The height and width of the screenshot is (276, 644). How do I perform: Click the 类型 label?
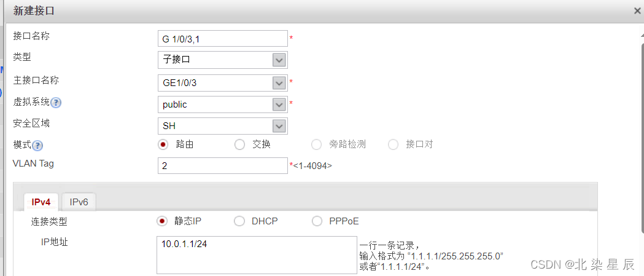pyautogui.click(x=22, y=57)
